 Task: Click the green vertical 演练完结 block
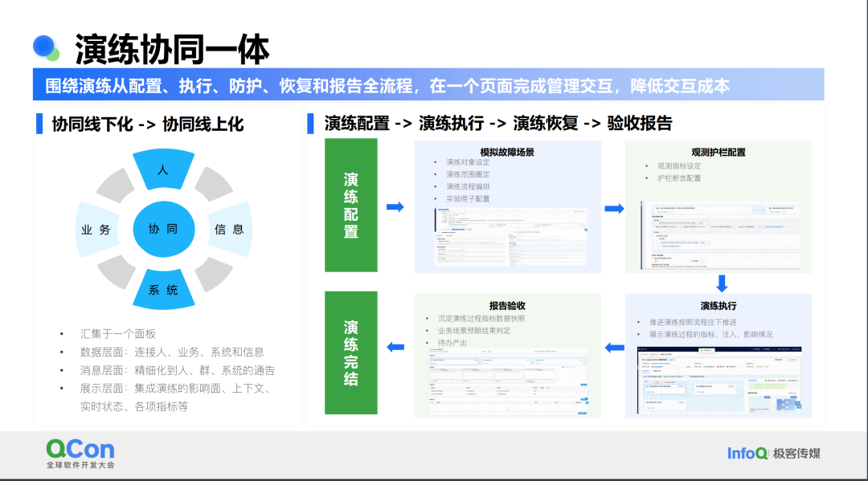351,353
